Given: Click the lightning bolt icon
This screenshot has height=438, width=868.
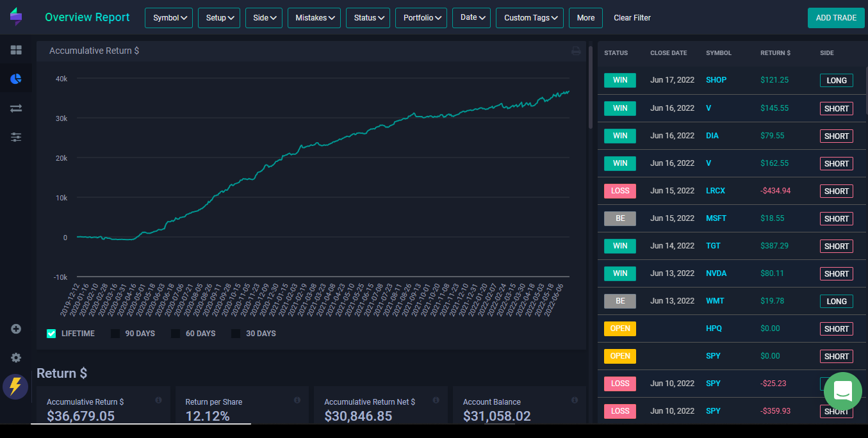Looking at the screenshot, I should pyautogui.click(x=15, y=387).
